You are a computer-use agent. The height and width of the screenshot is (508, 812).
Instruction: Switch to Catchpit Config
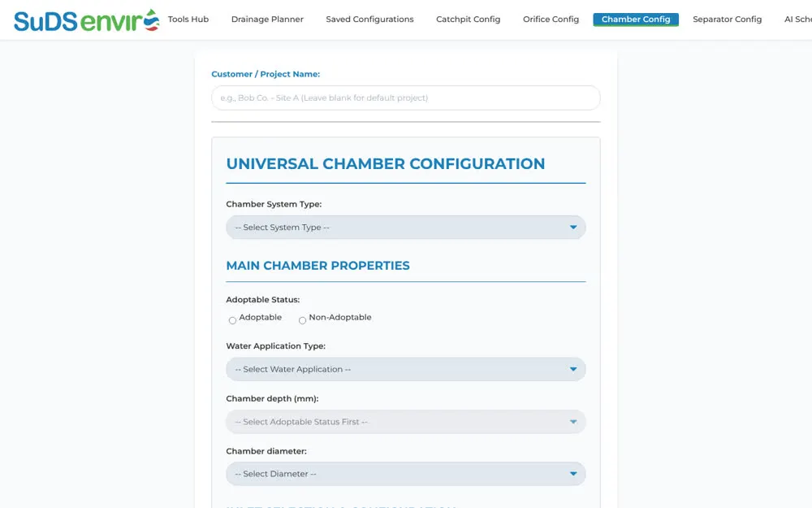pyautogui.click(x=469, y=20)
